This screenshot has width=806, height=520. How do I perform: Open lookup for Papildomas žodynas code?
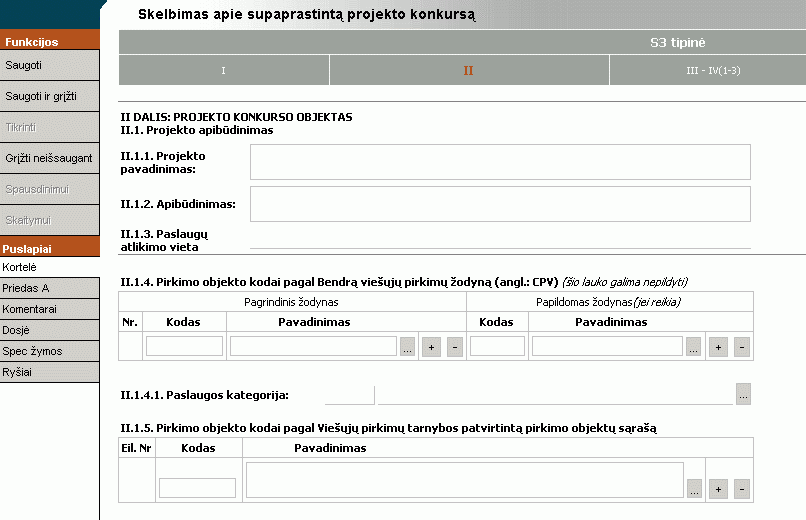(x=693, y=347)
